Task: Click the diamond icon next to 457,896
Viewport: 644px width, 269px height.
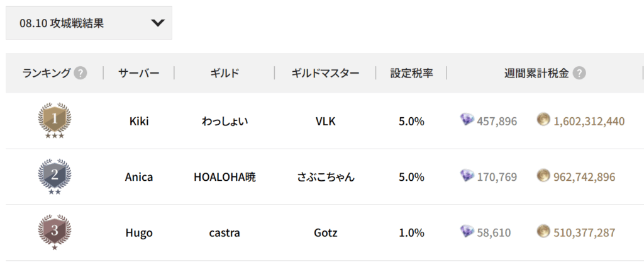Action: (x=467, y=120)
